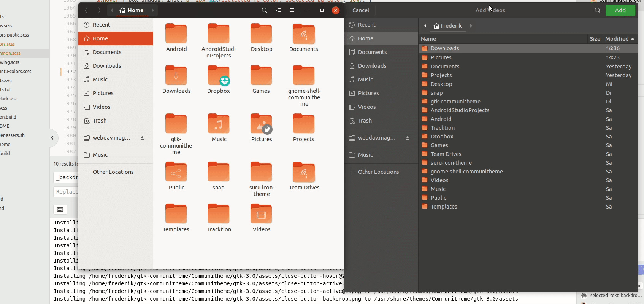The image size is (644, 304).
Task: Click keyboard icon button below Replace field
Action: click(x=60, y=210)
